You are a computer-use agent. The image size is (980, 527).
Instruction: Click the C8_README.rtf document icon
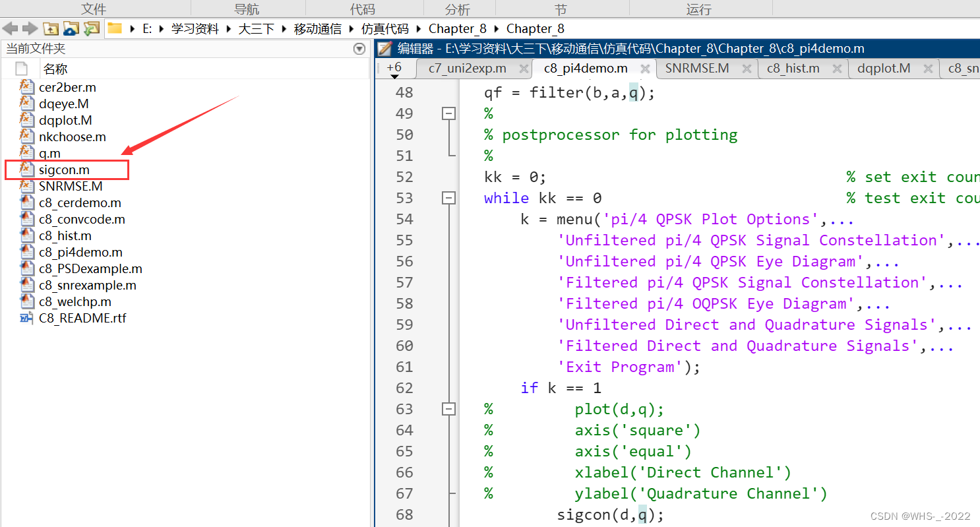click(27, 318)
